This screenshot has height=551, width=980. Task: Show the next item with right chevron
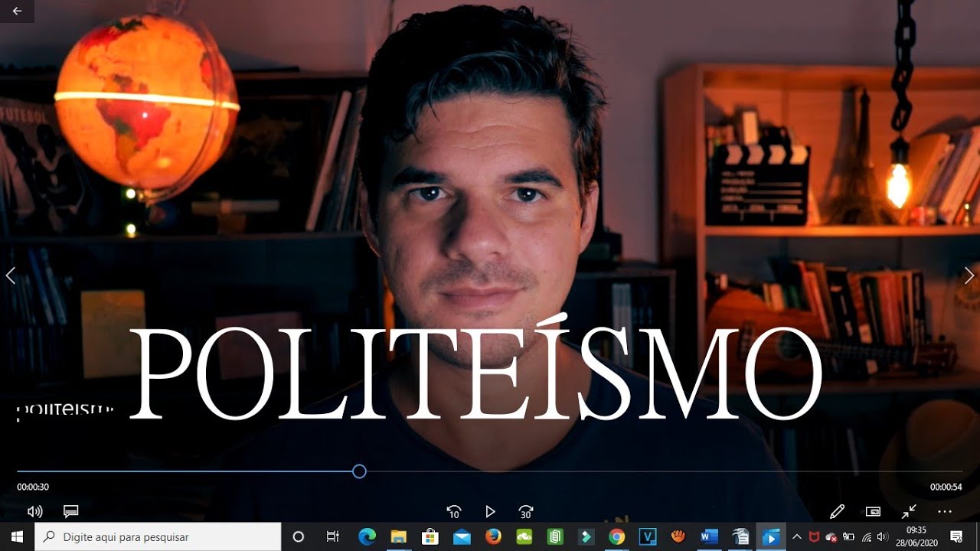[x=969, y=275]
